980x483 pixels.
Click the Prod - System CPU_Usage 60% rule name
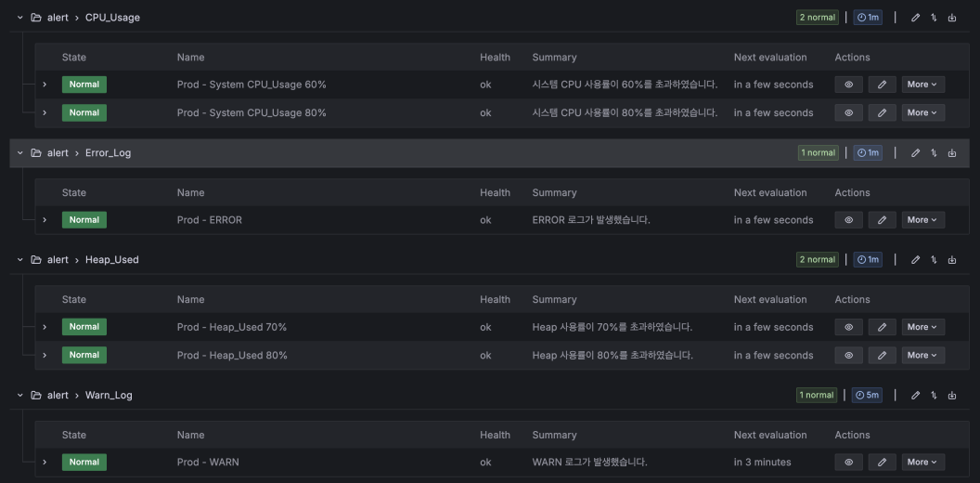pos(251,85)
